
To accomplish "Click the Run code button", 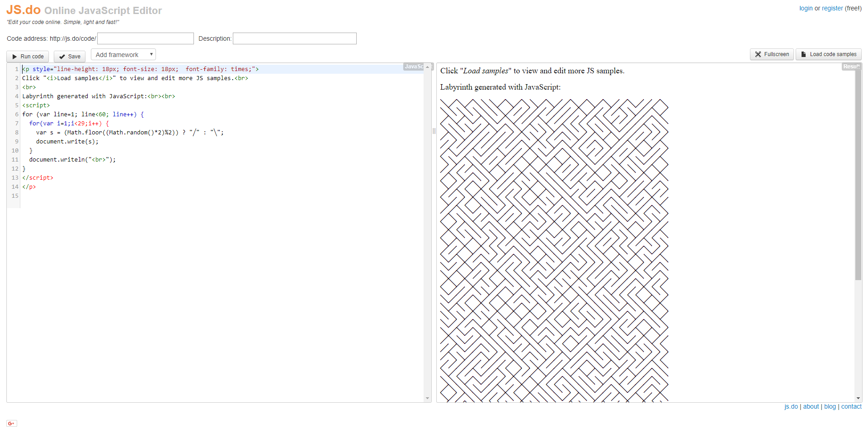I will 28,57.
